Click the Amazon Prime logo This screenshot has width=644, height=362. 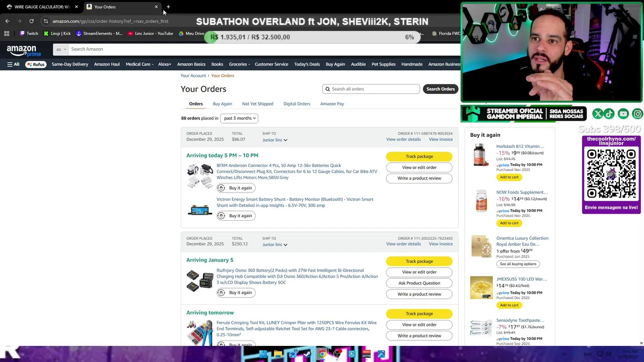[24, 50]
